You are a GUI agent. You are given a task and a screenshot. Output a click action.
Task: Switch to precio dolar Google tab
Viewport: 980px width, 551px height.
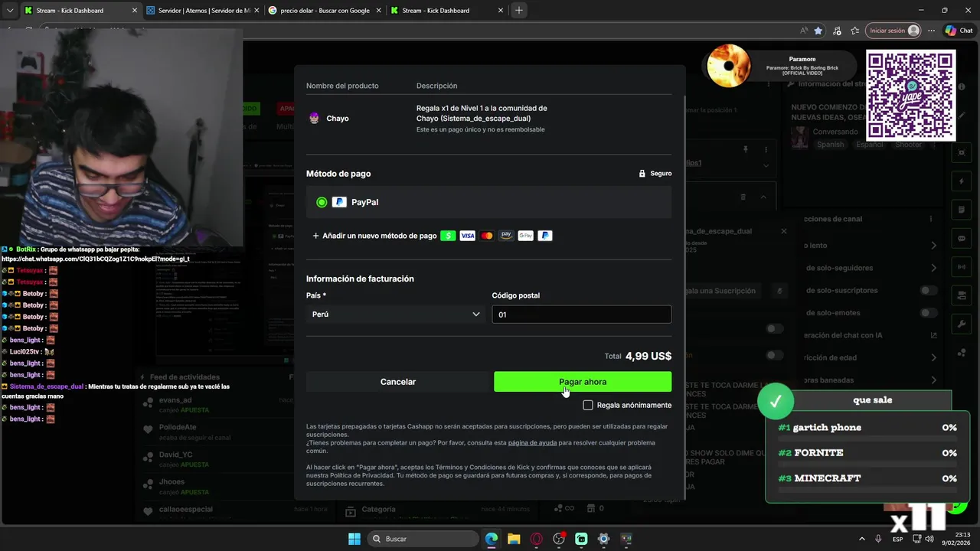click(325, 11)
